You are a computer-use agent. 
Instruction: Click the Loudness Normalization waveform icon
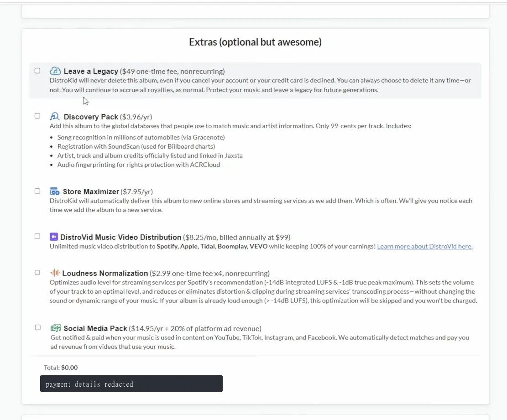55,273
